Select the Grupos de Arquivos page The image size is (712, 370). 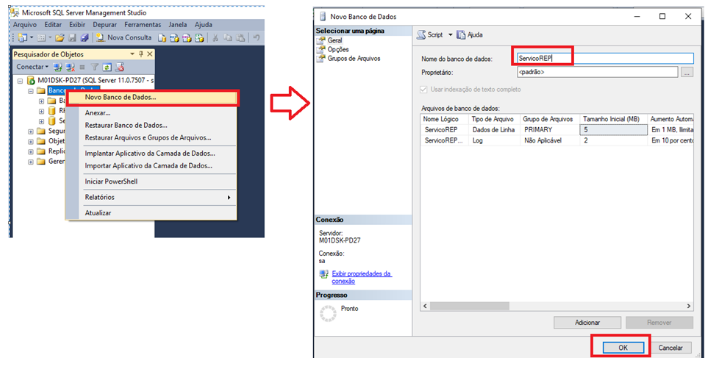coord(354,59)
